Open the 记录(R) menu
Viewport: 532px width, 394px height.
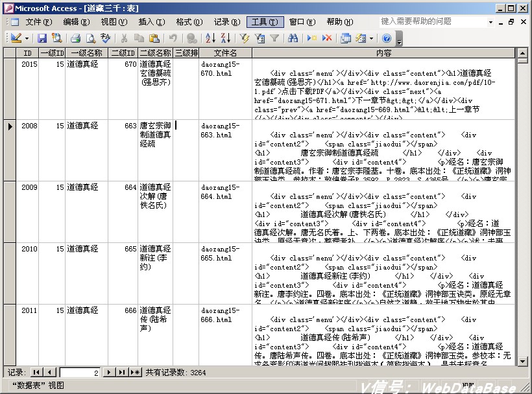pyautogui.click(x=227, y=22)
